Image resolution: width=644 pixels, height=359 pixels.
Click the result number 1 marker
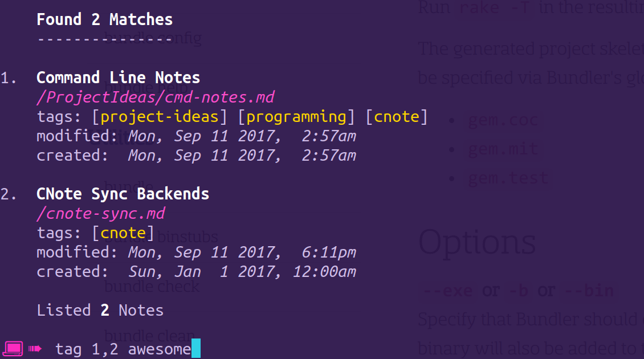[9, 77]
